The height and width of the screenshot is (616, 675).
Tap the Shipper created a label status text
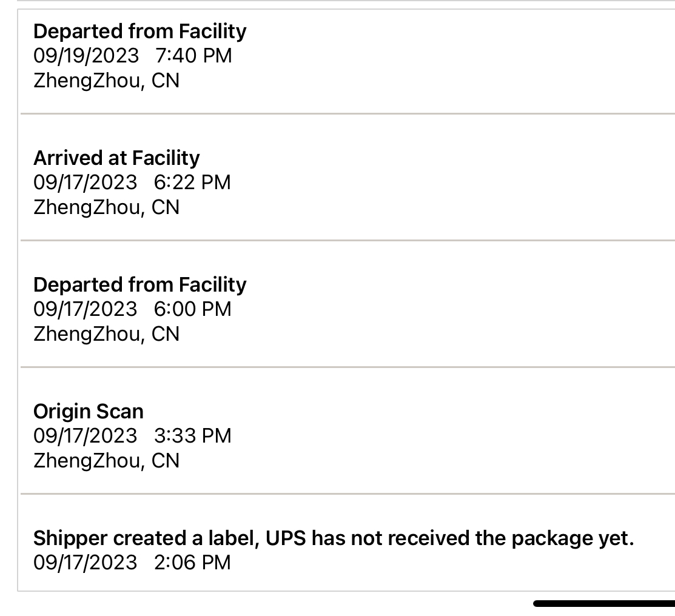[x=333, y=538]
